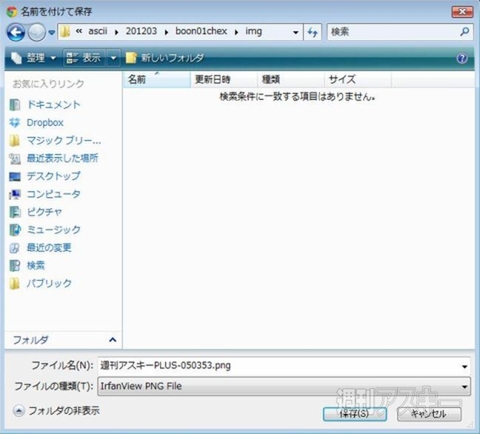This screenshot has width=480, height=434.
Task: Close the 名前を付けて保存 dialog
Action: [462, 12]
